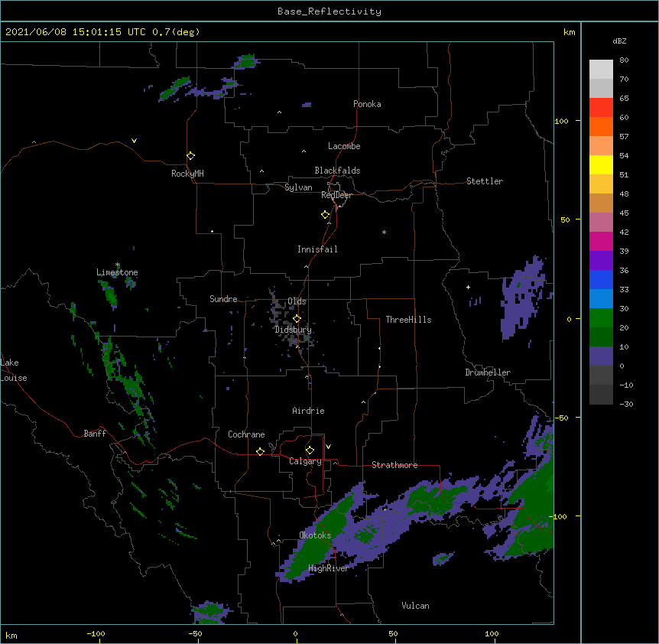Select the Didsbury label

(x=294, y=330)
